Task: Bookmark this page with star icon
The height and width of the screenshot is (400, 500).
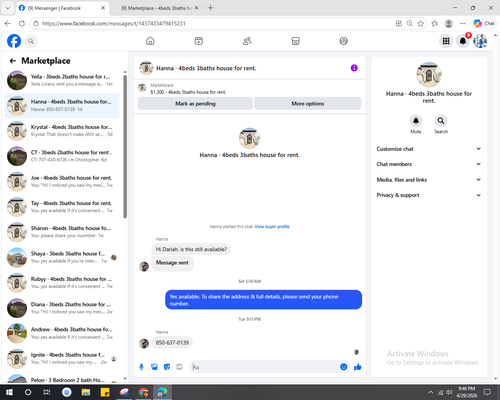Action: click(x=421, y=23)
